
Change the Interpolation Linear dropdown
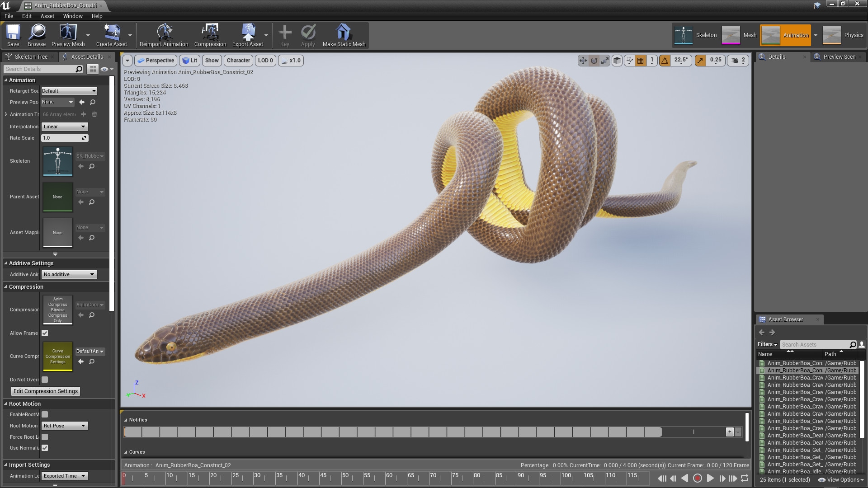(64, 127)
